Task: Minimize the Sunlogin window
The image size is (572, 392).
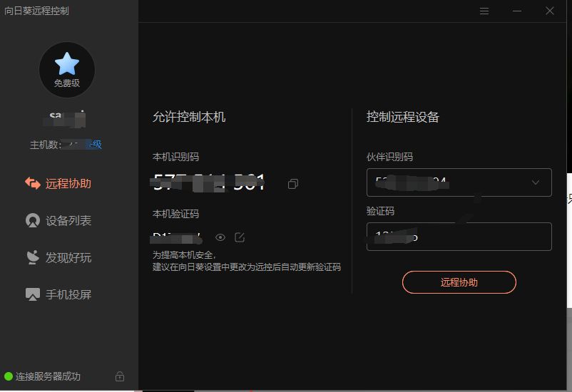Action: point(517,11)
